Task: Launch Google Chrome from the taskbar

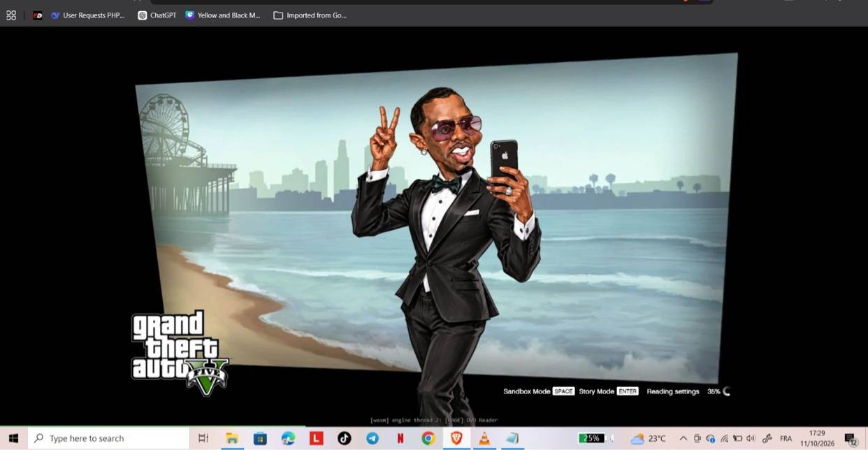Action: (x=428, y=438)
